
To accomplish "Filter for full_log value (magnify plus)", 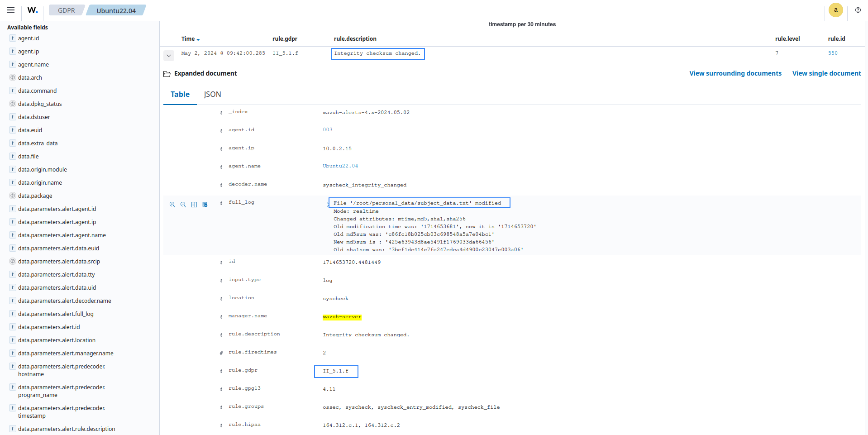I will click(172, 205).
